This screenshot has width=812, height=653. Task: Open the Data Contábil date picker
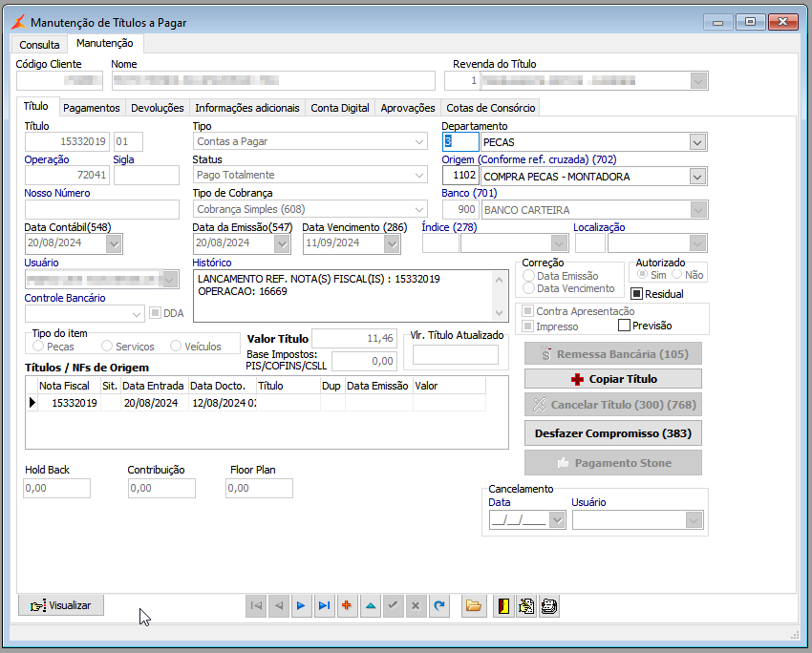(x=115, y=244)
